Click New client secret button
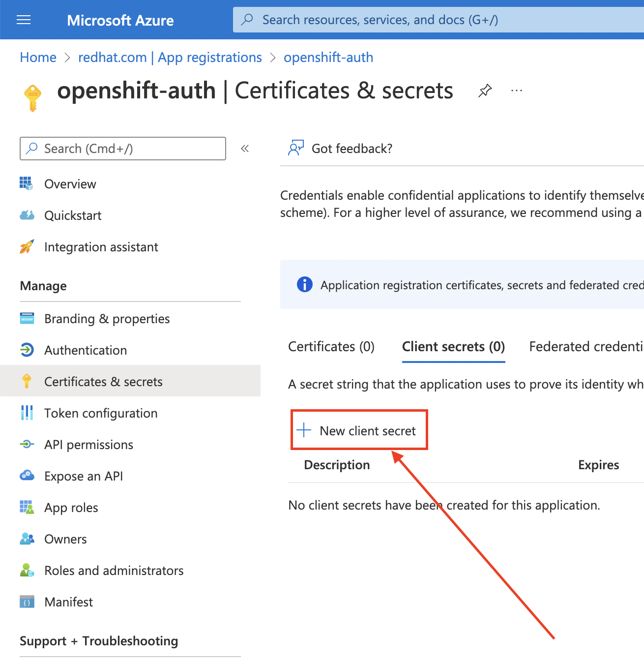 click(x=367, y=431)
